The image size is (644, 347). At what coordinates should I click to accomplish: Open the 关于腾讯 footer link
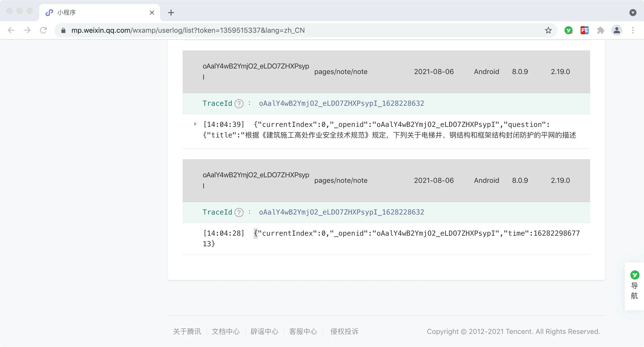pyautogui.click(x=187, y=331)
